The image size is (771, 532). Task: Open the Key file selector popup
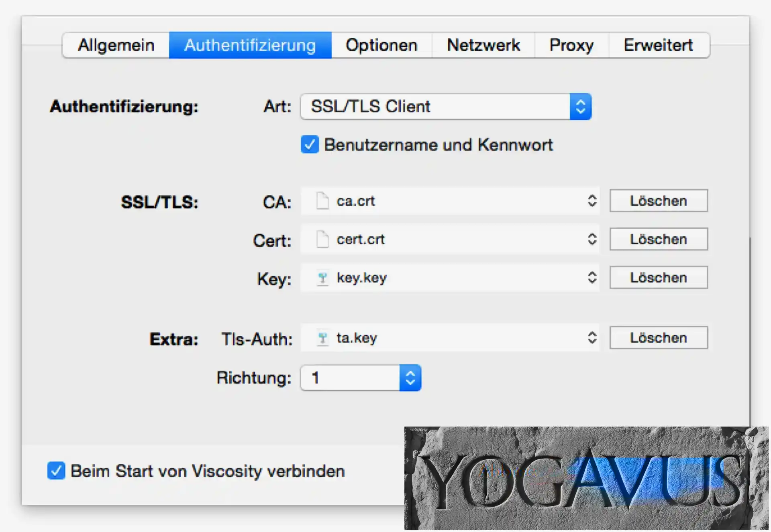tap(592, 278)
